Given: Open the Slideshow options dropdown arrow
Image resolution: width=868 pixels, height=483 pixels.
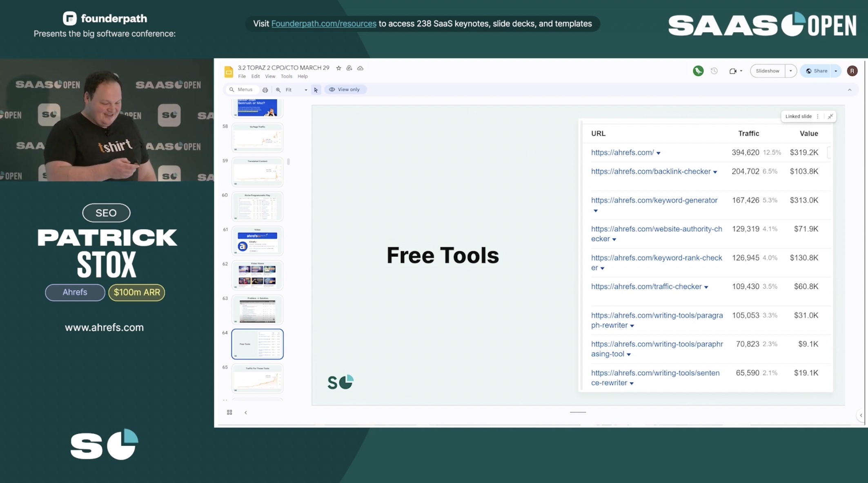Looking at the screenshot, I should tap(790, 71).
